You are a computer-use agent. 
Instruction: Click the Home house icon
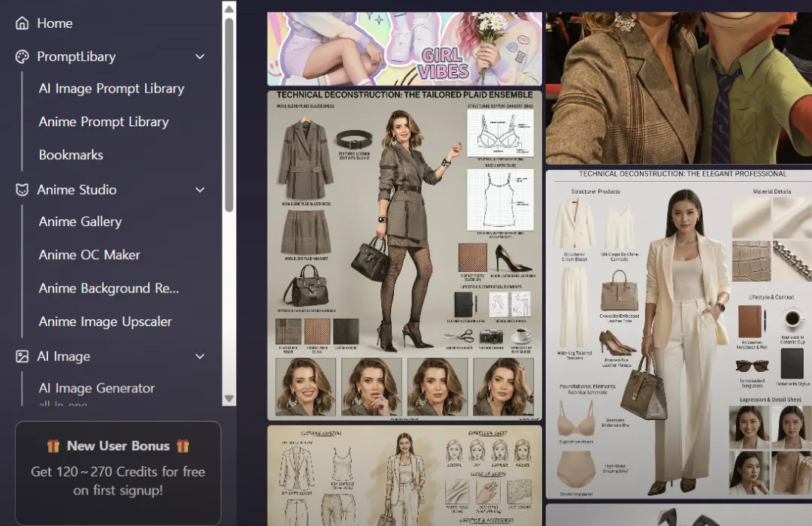[x=23, y=23]
